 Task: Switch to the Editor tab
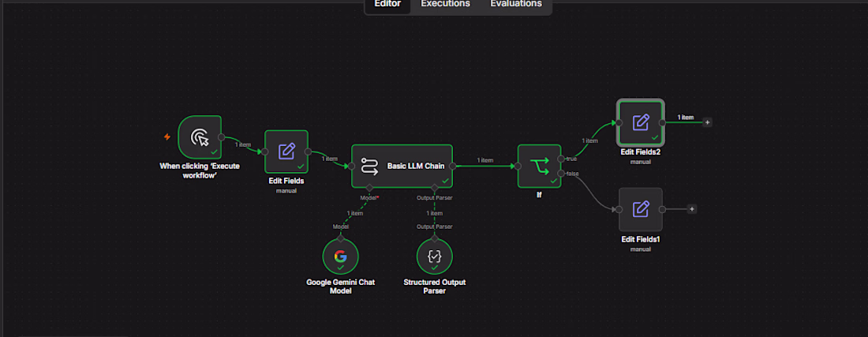(387, 4)
